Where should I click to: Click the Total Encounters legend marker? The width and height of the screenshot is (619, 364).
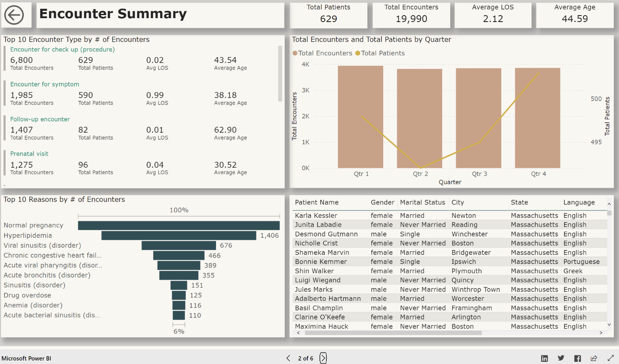point(295,53)
